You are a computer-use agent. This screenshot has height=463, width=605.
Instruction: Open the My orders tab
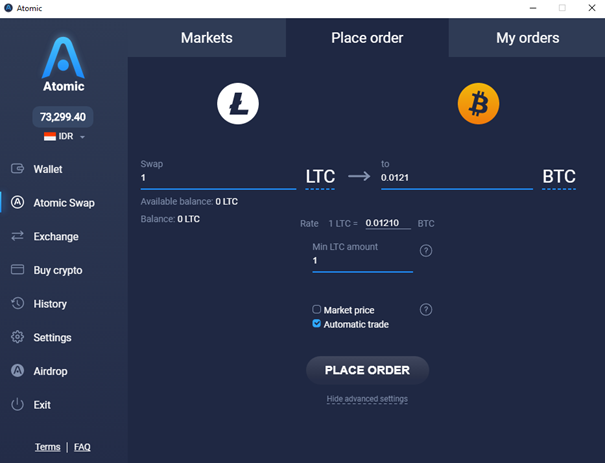click(x=527, y=38)
